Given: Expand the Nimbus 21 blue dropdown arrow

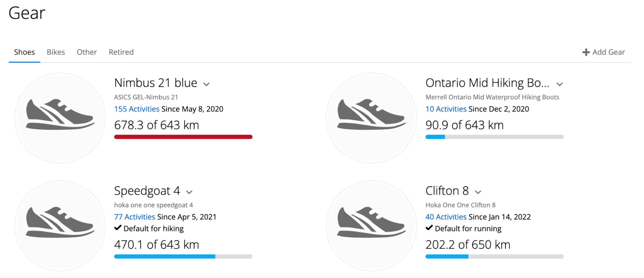Looking at the screenshot, I should click(x=207, y=84).
